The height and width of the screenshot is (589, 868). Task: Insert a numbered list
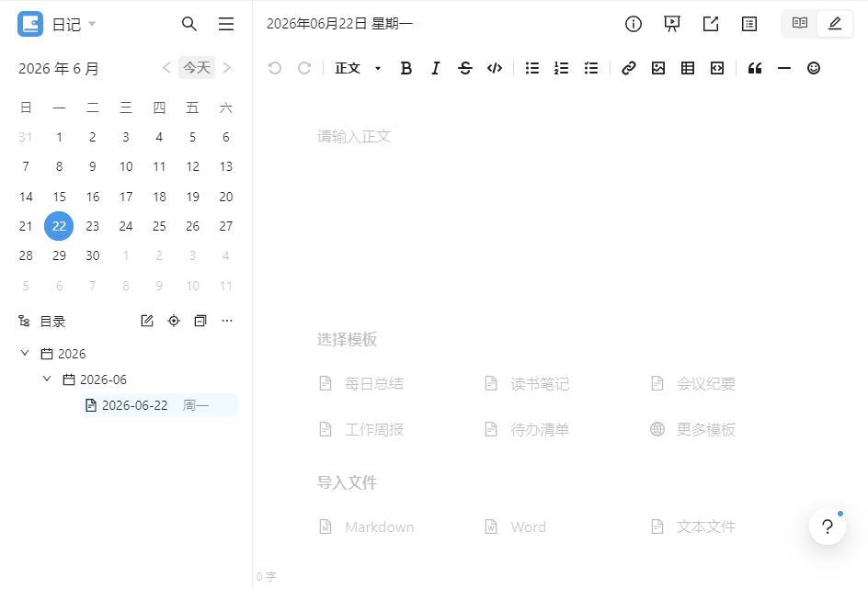561,68
